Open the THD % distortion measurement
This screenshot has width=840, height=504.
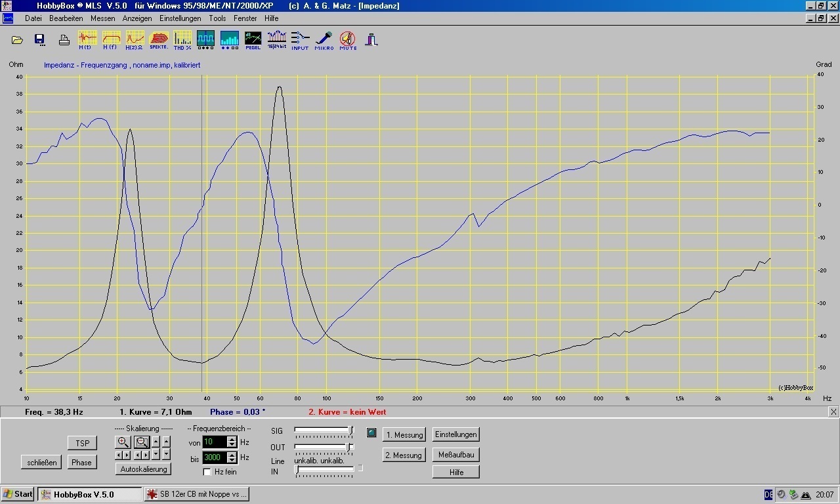182,39
